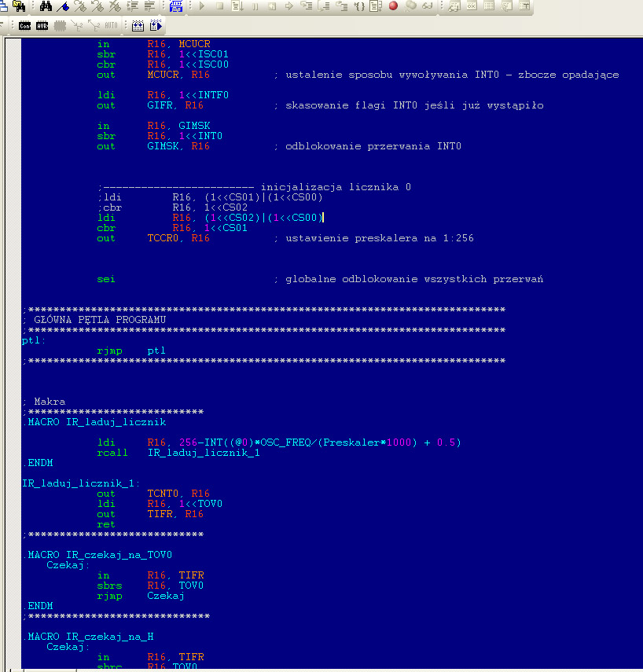
Task: Click editor left margin beside 'sei' line
Action: pyautogui.click(x=13, y=280)
